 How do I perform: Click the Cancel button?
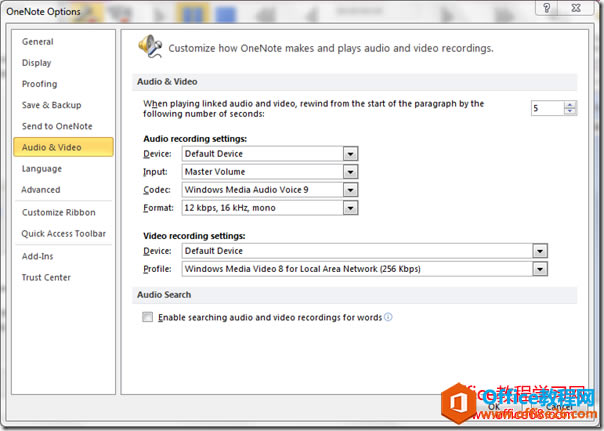559,406
